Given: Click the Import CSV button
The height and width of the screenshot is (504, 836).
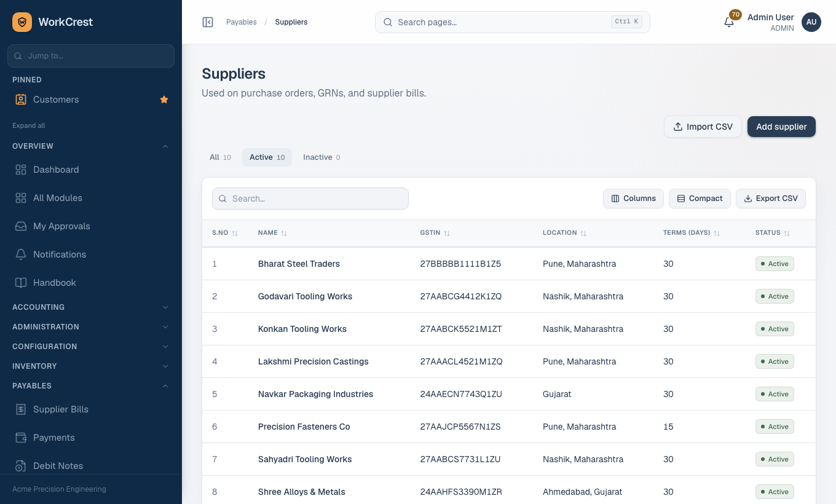Looking at the screenshot, I should coord(703,127).
